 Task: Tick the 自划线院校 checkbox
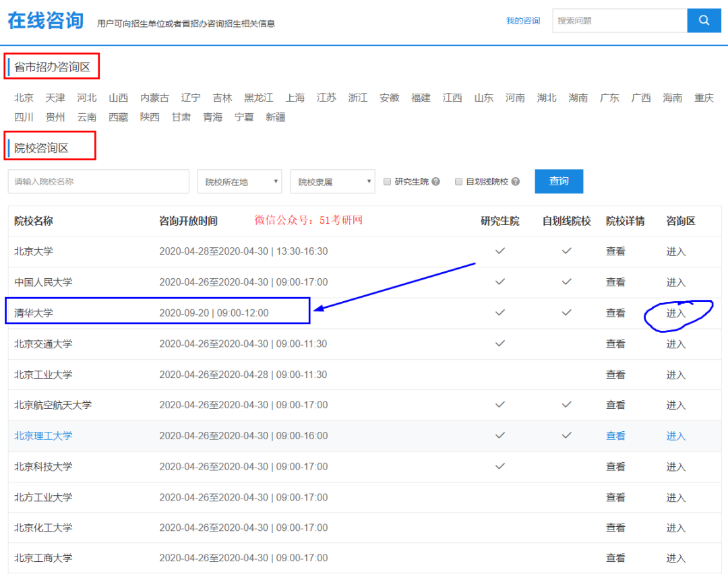coord(459,182)
